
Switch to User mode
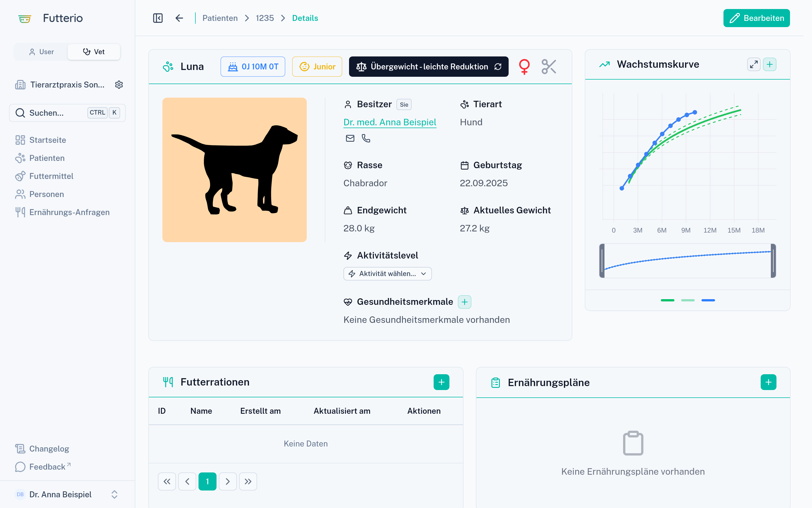click(41, 52)
